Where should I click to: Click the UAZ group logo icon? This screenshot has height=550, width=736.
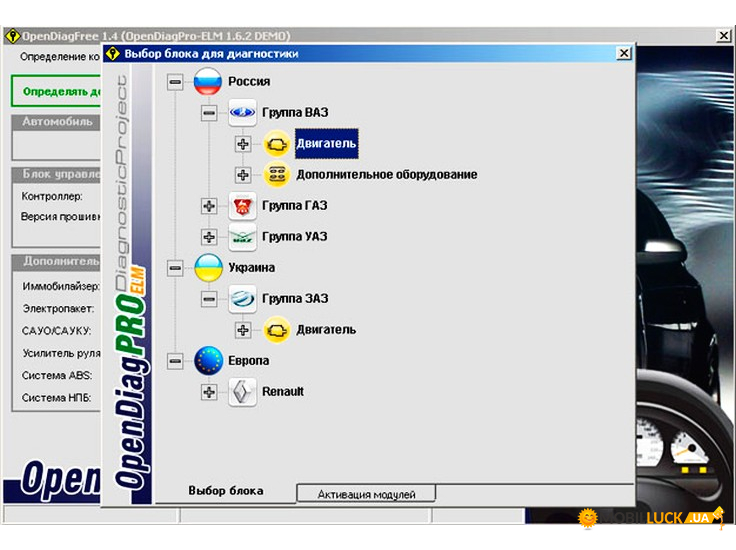pyautogui.click(x=242, y=237)
